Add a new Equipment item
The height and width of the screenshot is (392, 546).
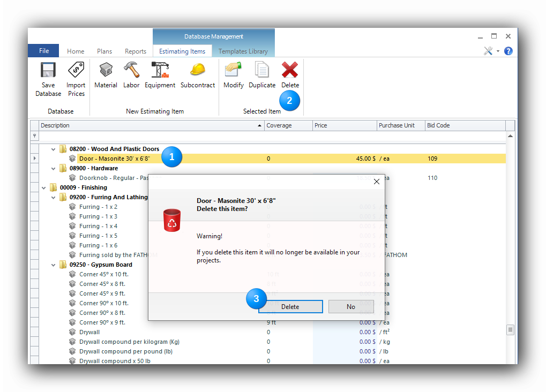click(160, 75)
